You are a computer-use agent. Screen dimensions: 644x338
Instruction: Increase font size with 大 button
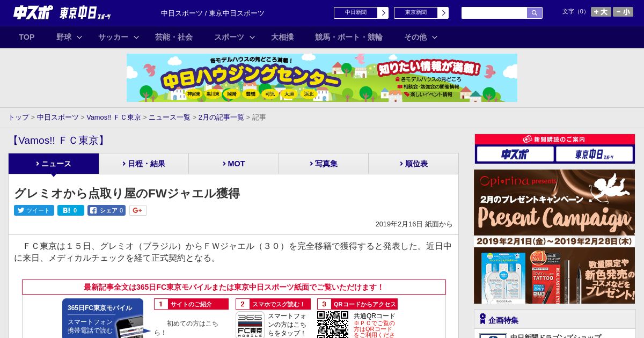[601, 12]
